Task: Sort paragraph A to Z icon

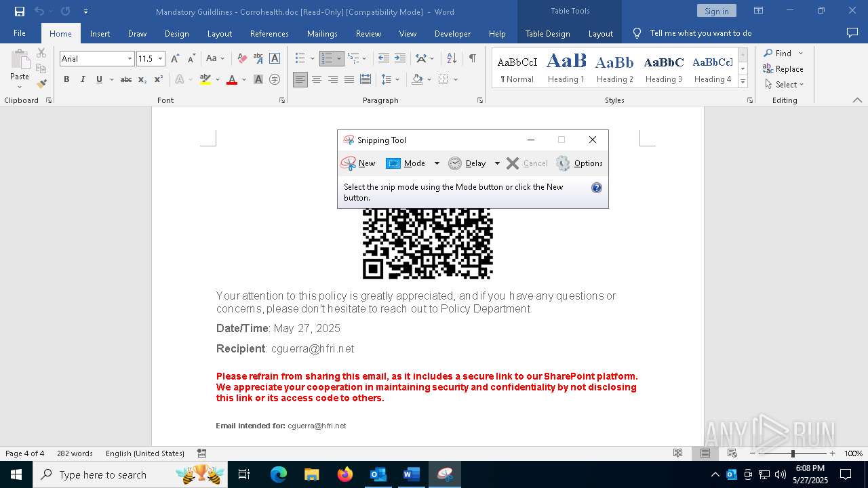Action: (452, 59)
